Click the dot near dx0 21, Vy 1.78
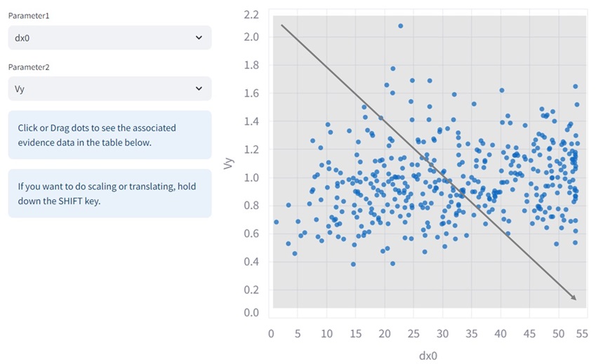The width and height of the screenshot is (596, 364). [x=393, y=69]
